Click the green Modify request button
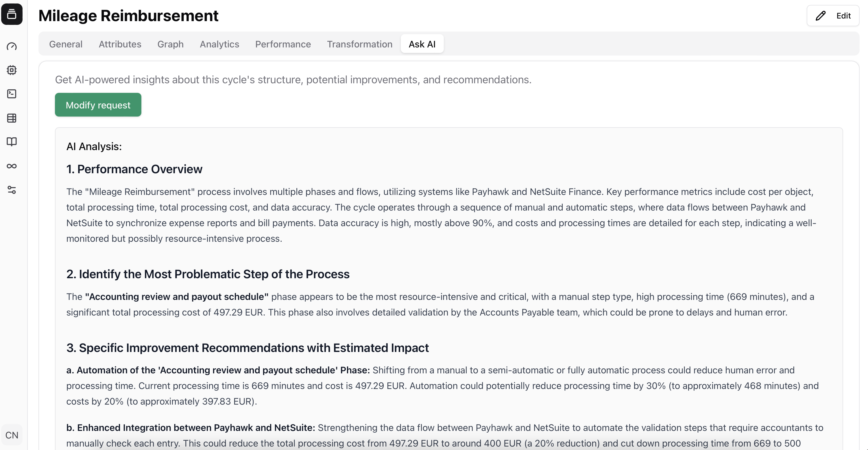Screen dimensions: 868x450 (x=98, y=105)
